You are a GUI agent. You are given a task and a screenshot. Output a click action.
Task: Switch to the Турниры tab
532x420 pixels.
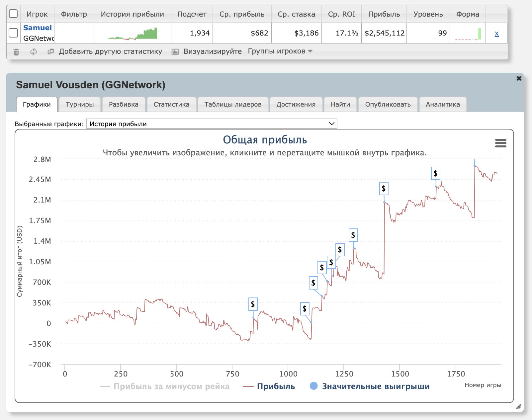pyautogui.click(x=80, y=104)
